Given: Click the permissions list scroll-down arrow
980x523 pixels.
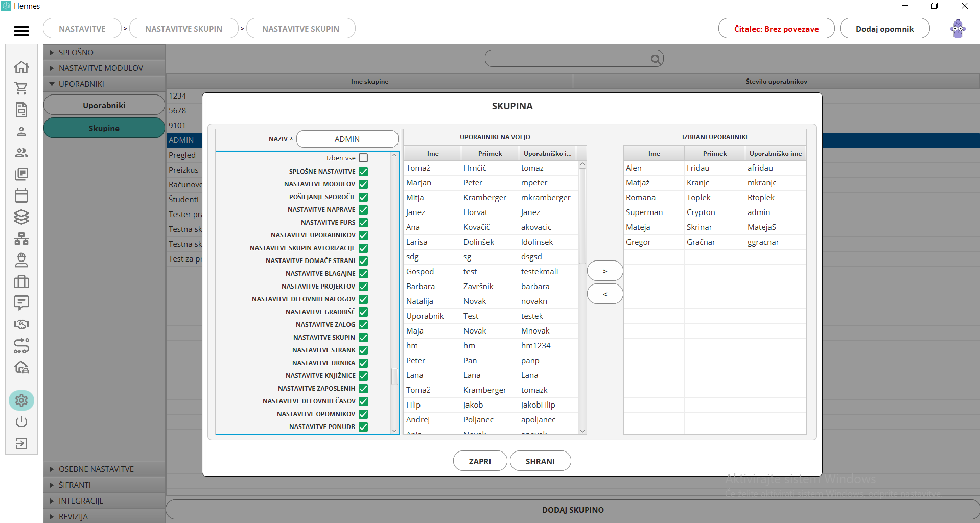Looking at the screenshot, I should [x=394, y=430].
